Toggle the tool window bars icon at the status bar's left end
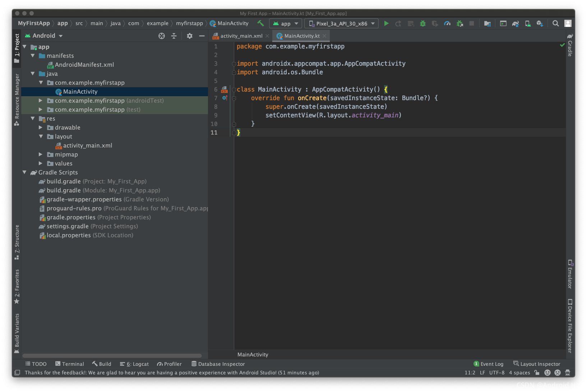 tap(17, 373)
